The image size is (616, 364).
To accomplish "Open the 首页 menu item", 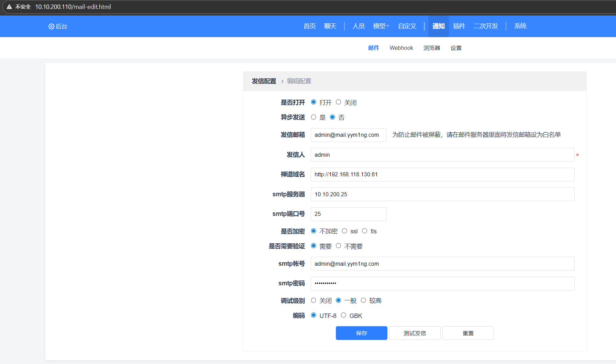I will click(x=309, y=26).
